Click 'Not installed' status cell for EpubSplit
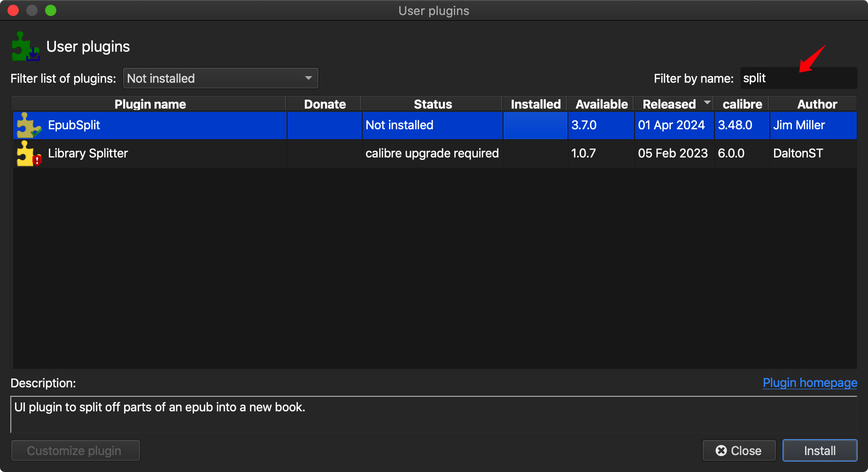Viewport: 868px width, 472px height. 432,125
